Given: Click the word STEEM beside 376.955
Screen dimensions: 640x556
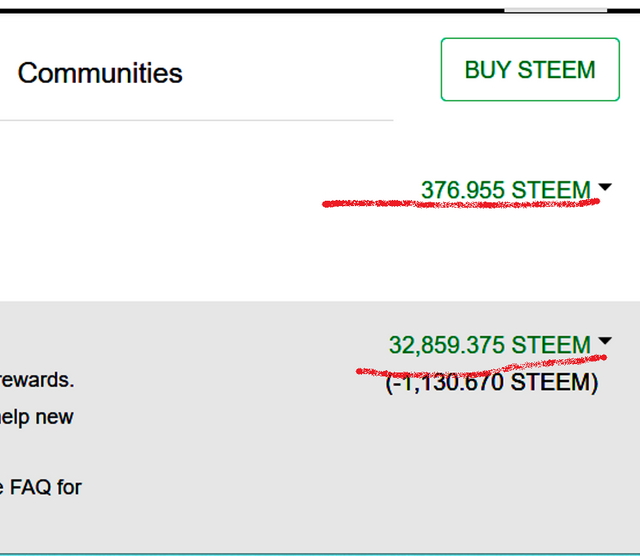Looking at the screenshot, I should pos(551,190).
